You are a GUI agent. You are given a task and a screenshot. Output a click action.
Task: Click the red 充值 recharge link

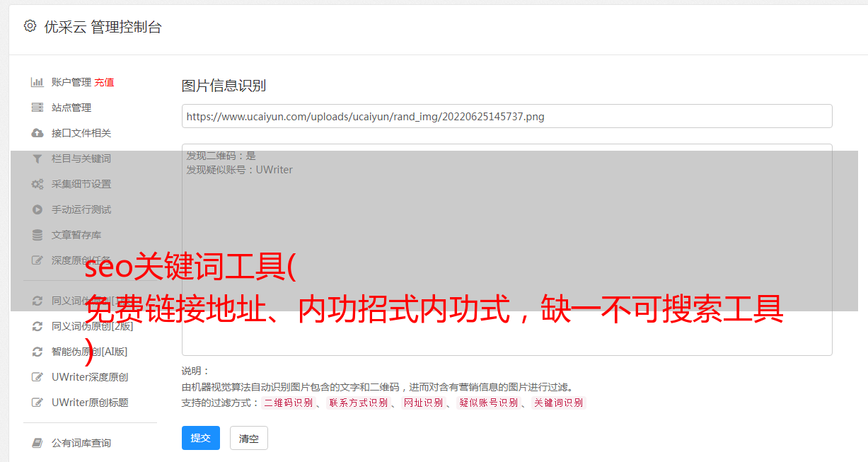click(x=104, y=82)
